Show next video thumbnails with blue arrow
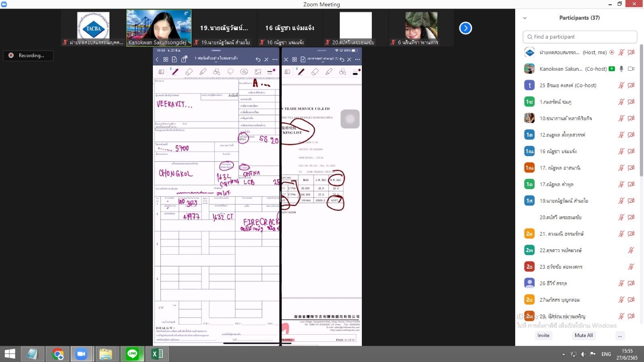Image resolution: width=644 pixels, height=362 pixels. click(466, 28)
